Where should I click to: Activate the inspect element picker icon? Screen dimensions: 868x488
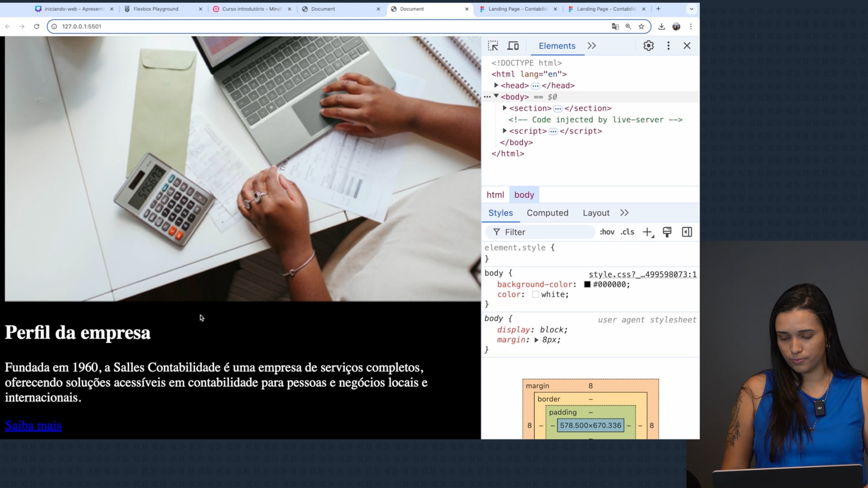(x=493, y=46)
